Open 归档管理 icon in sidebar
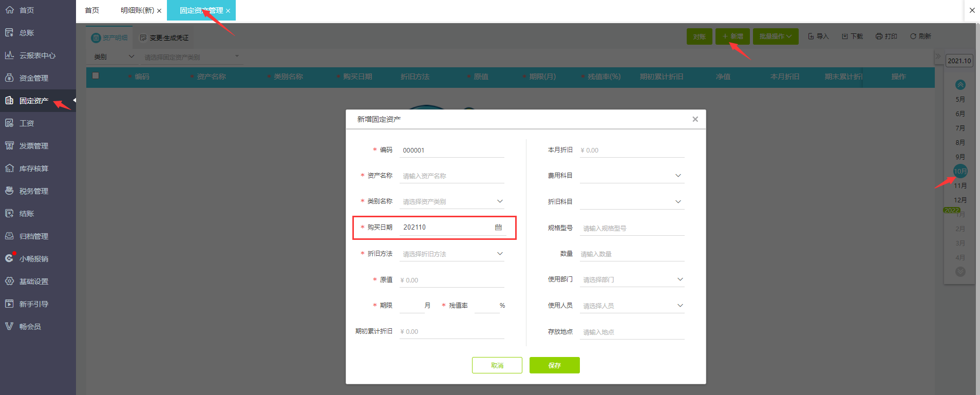The image size is (980, 395). point(9,236)
